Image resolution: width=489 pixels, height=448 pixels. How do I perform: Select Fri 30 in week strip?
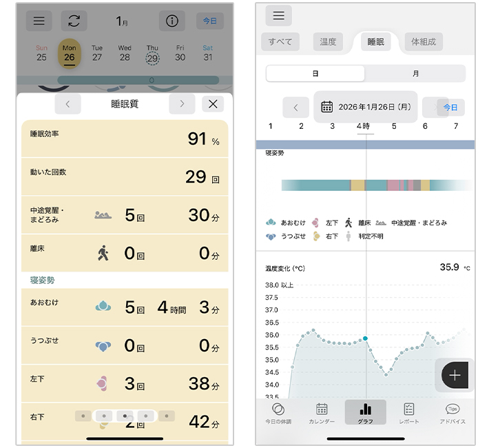180,53
